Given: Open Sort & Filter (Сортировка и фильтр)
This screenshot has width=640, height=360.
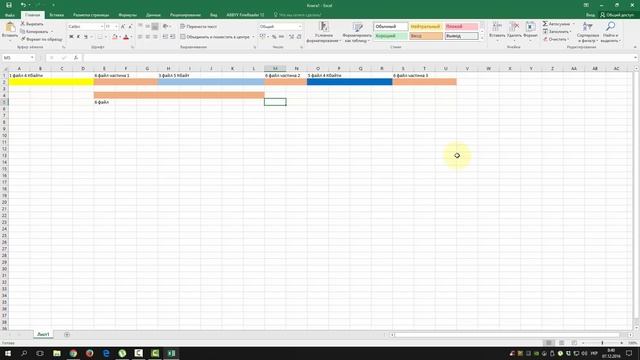Looking at the screenshot, I should tap(588, 32).
